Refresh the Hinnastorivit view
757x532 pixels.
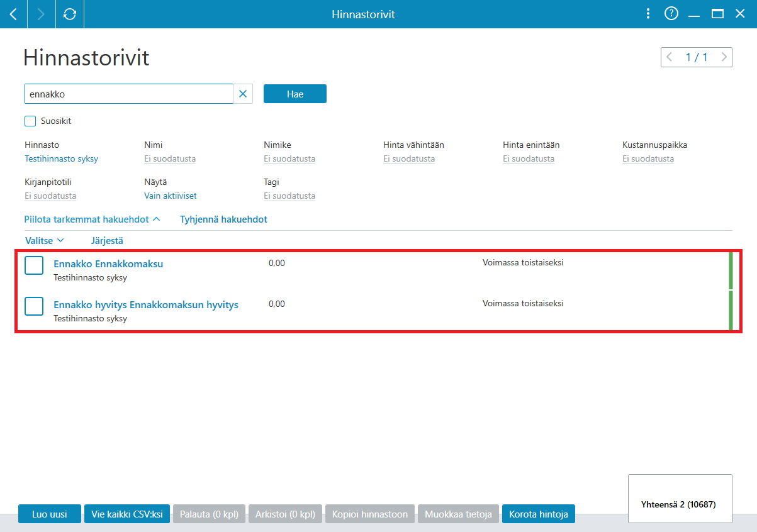coord(70,14)
